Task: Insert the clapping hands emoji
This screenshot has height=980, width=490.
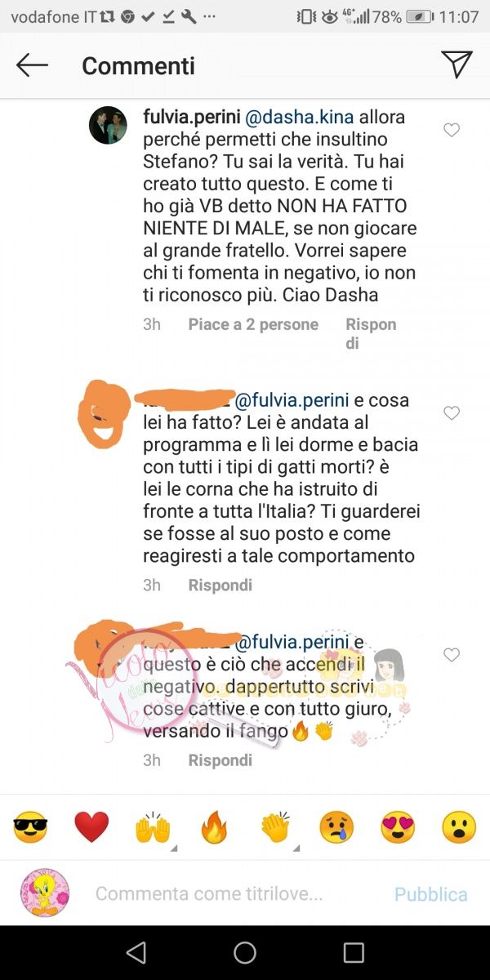Action: (x=275, y=827)
